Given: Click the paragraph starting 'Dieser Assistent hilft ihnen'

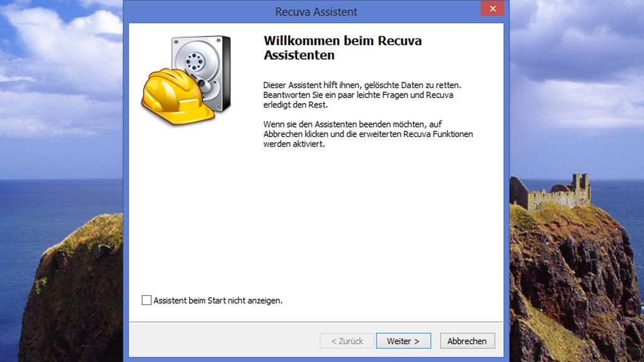Looking at the screenshot, I should click(362, 95).
